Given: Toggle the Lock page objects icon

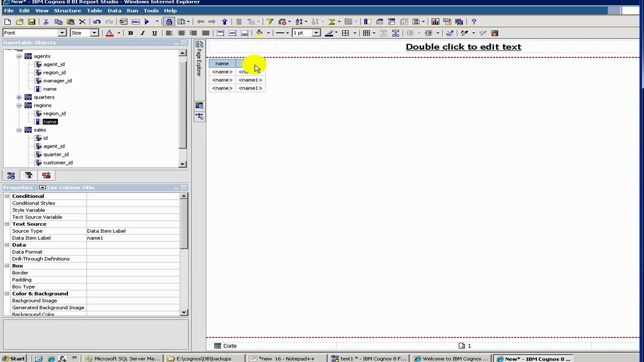Looking at the screenshot, I should [x=169, y=22].
